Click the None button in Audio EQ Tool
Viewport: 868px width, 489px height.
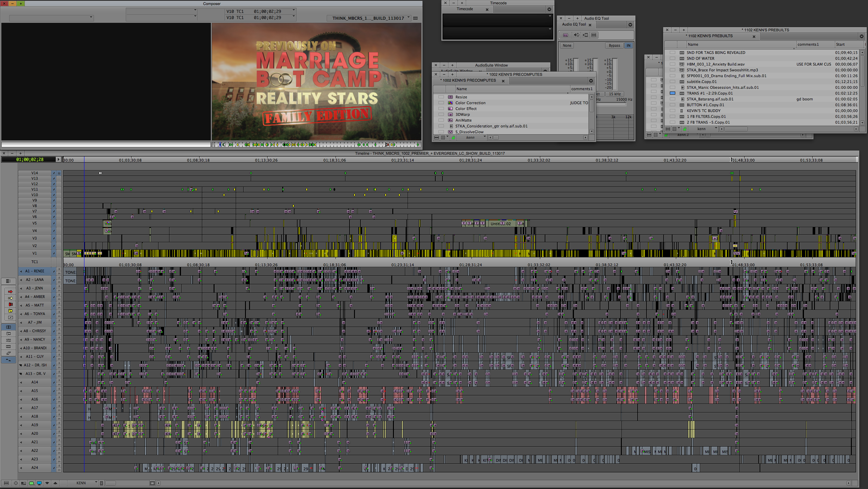[x=567, y=45]
